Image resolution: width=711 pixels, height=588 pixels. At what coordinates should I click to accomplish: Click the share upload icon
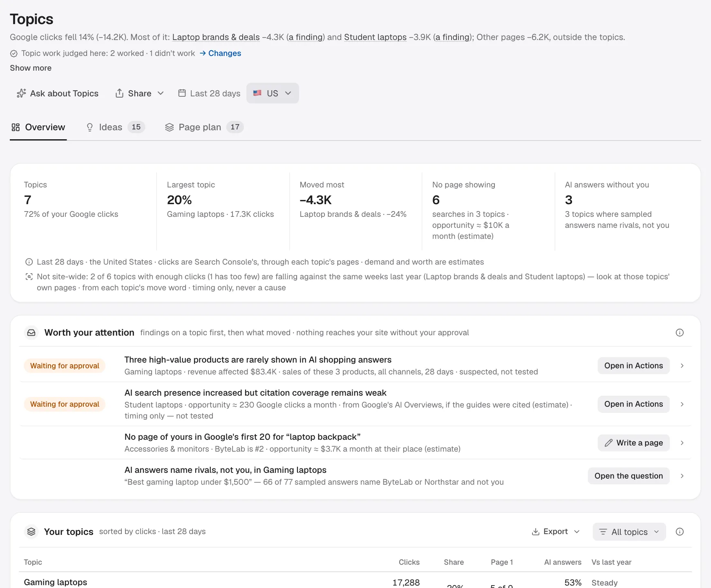(x=119, y=94)
